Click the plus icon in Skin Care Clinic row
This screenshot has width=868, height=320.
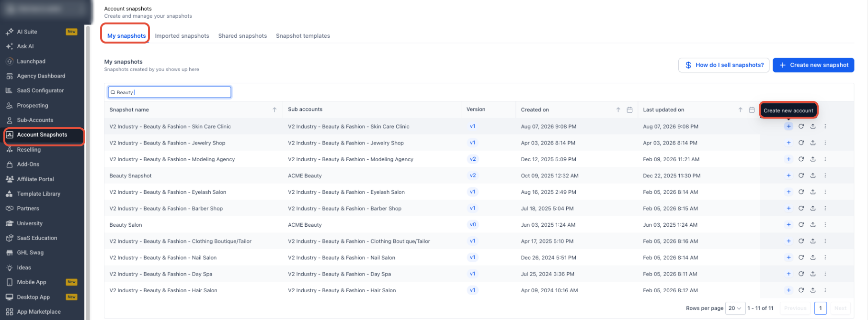(788, 126)
